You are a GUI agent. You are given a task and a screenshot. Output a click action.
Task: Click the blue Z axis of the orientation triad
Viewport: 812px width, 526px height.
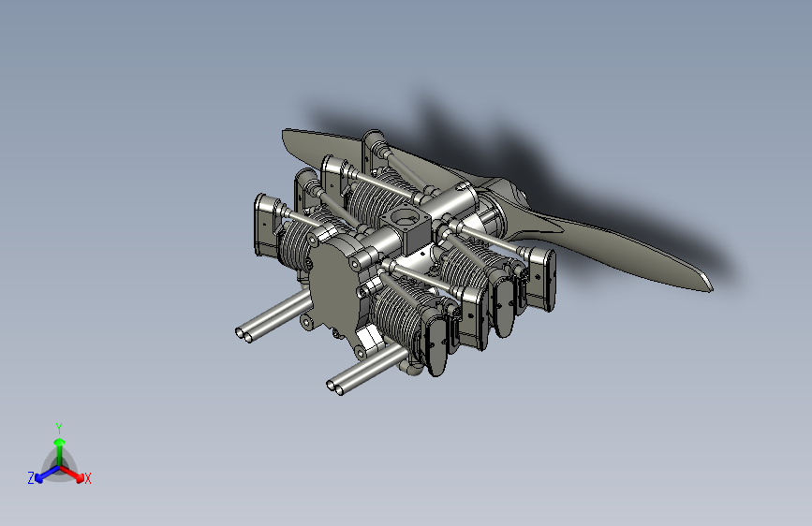click(47, 474)
